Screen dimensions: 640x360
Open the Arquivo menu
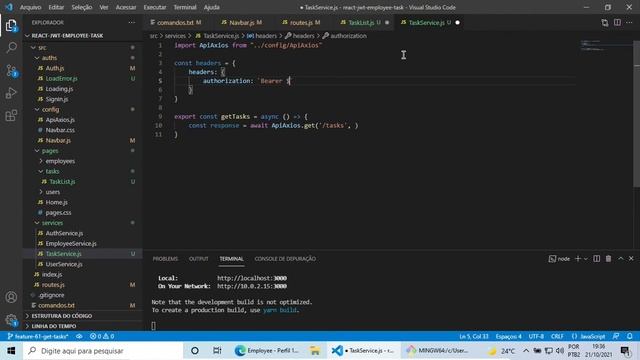[x=31, y=7]
